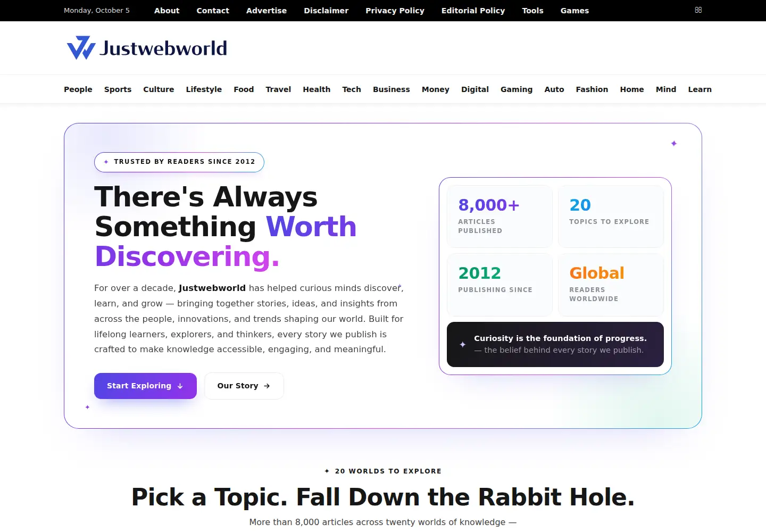Open the Games menu item
Viewport: 766px width, 532px height.
pyautogui.click(x=574, y=11)
